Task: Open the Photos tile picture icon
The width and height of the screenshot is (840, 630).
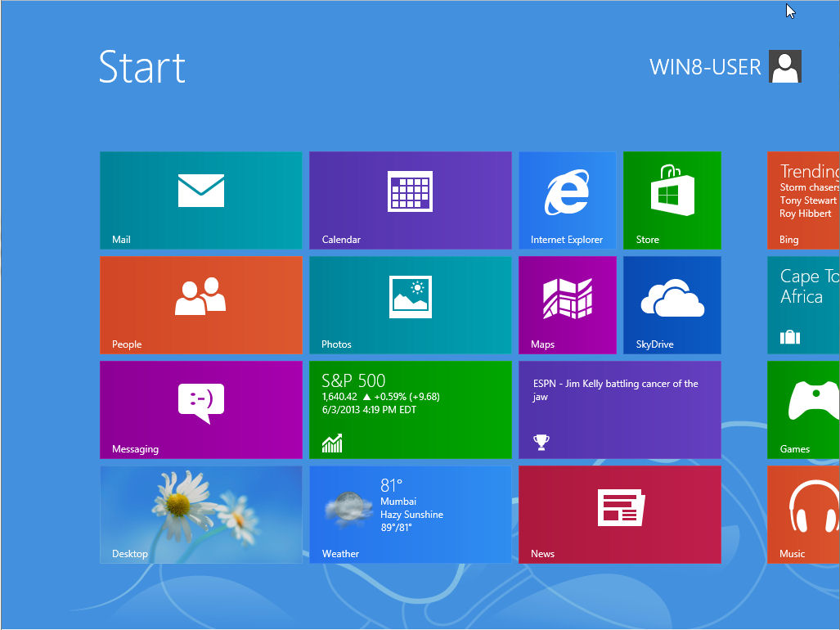Action: (411, 297)
